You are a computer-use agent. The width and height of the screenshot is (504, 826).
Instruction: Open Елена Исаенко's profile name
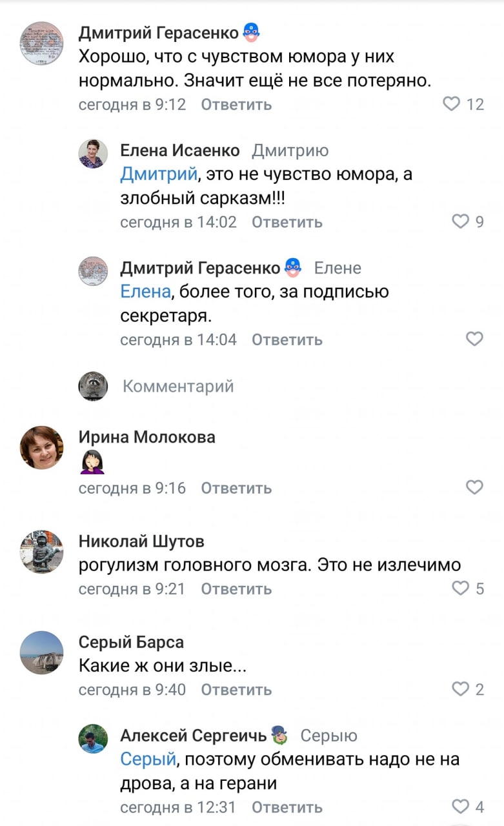coord(179,151)
